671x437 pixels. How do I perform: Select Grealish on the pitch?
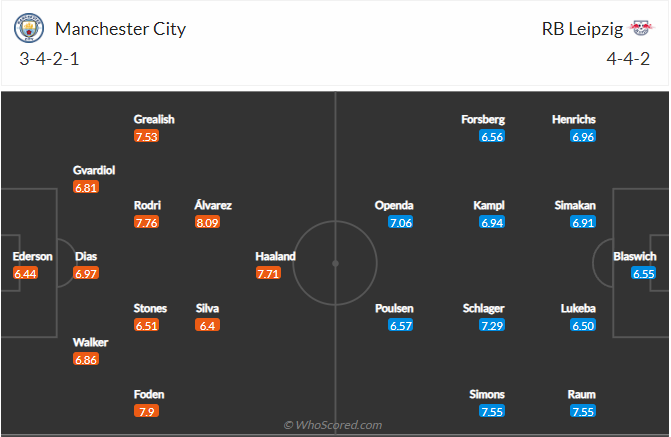[154, 119]
